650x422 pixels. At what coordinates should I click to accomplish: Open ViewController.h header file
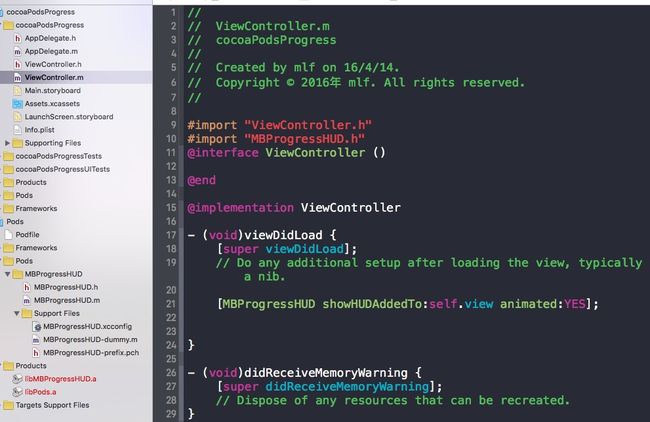53,64
